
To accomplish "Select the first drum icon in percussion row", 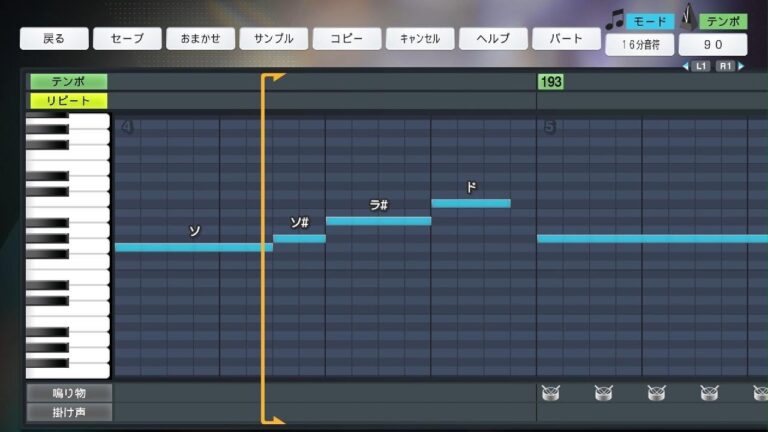I will click(x=550, y=393).
